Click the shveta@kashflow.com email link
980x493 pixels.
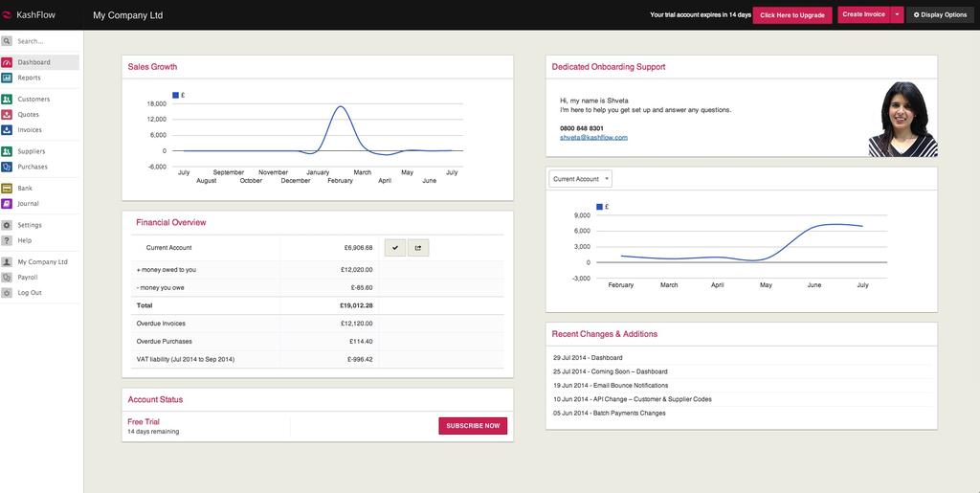click(x=593, y=138)
